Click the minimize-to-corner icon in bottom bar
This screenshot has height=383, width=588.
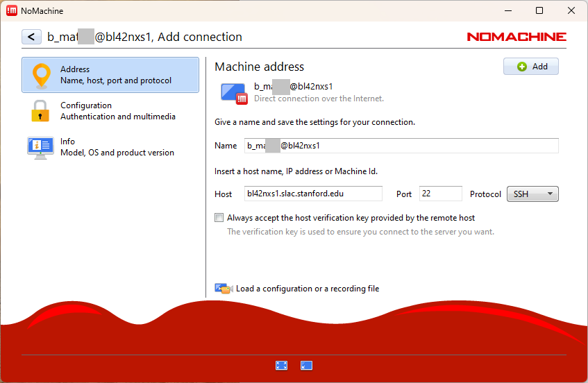[x=306, y=365]
